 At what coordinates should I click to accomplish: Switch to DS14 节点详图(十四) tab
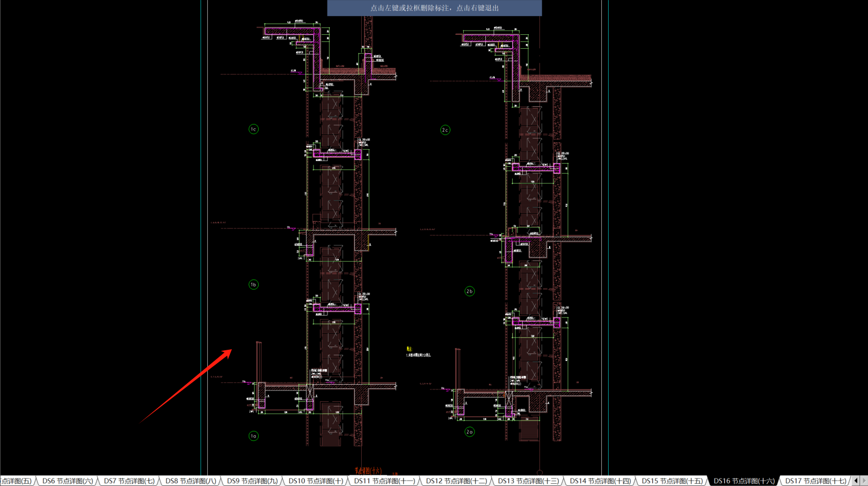click(600, 481)
